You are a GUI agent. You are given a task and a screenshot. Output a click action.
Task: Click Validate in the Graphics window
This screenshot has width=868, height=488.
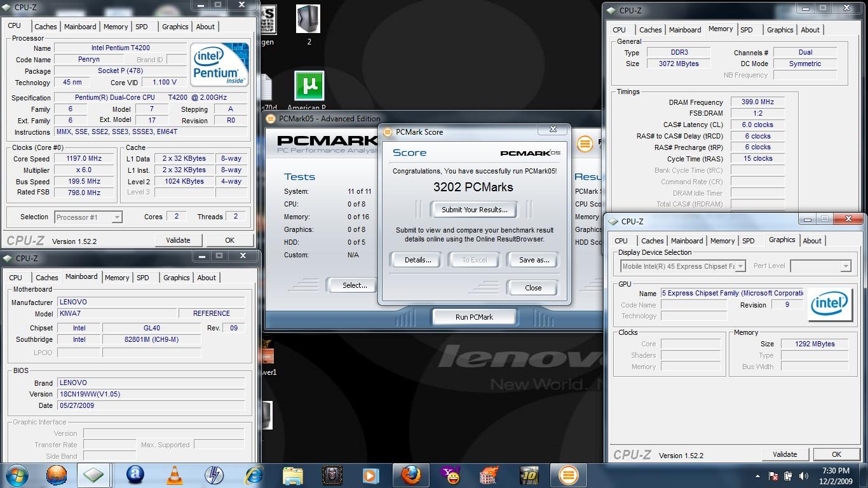coord(785,454)
